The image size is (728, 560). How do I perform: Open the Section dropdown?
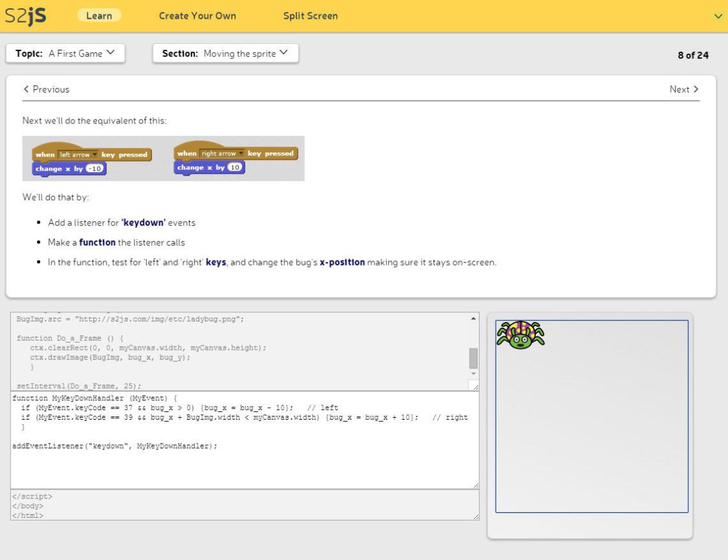click(x=225, y=54)
